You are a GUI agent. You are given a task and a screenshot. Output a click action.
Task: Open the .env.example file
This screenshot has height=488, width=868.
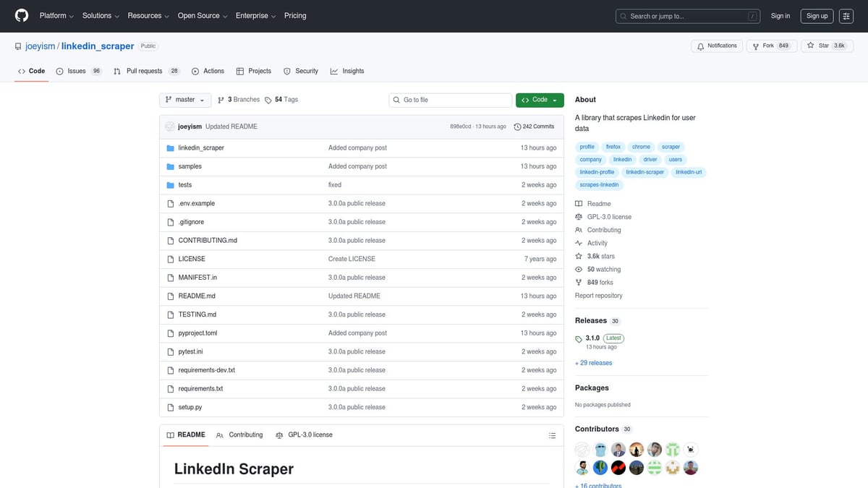pyautogui.click(x=197, y=203)
